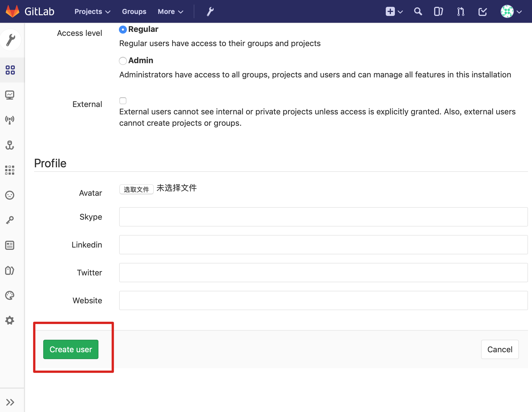532x412 pixels.
Task: Click the GitLab fox logo
Action: (x=13, y=11)
